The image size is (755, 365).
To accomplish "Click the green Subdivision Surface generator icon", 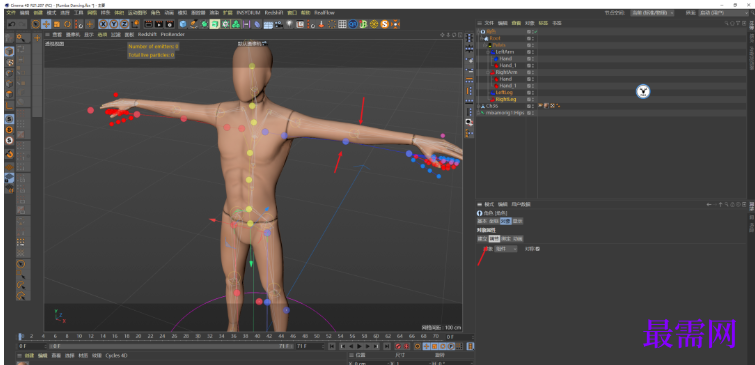I will pos(204,24).
